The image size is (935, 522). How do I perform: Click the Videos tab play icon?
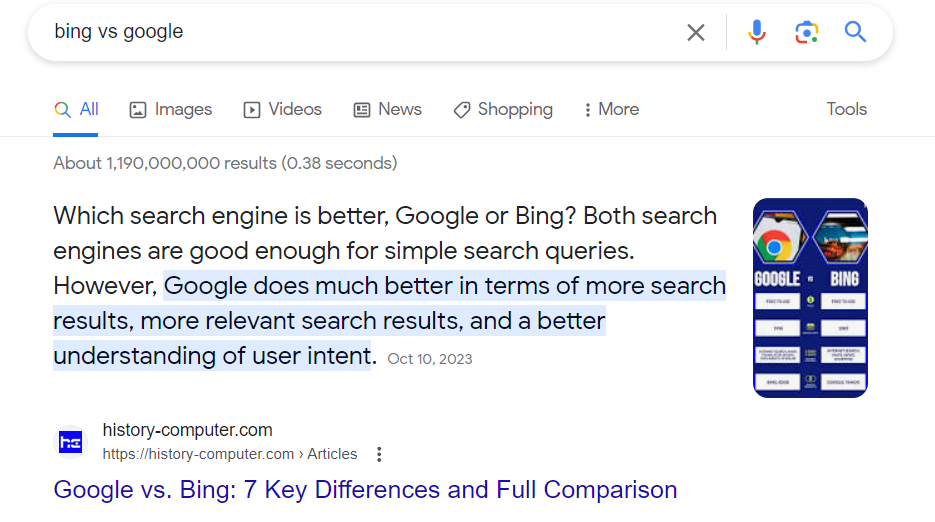[x=252, y=110]
